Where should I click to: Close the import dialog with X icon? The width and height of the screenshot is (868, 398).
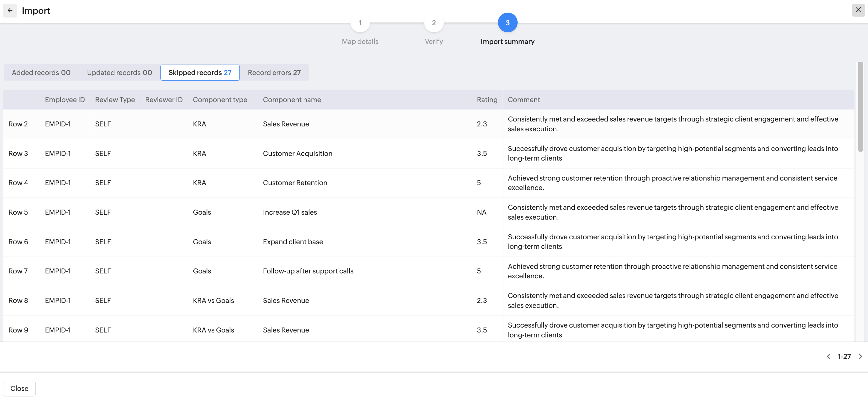858,10
